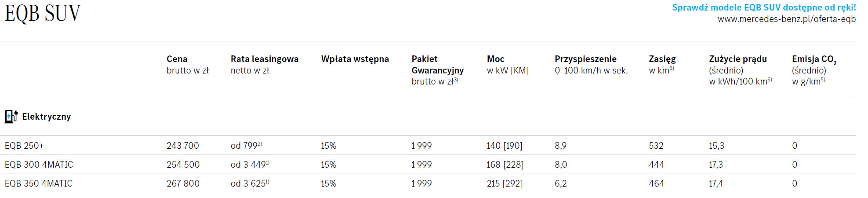Click the www.mercedes-benz.pl/oferta-eqb URL
The width and height of the screenshot is (868, 198).
click(x=786, y=19)
